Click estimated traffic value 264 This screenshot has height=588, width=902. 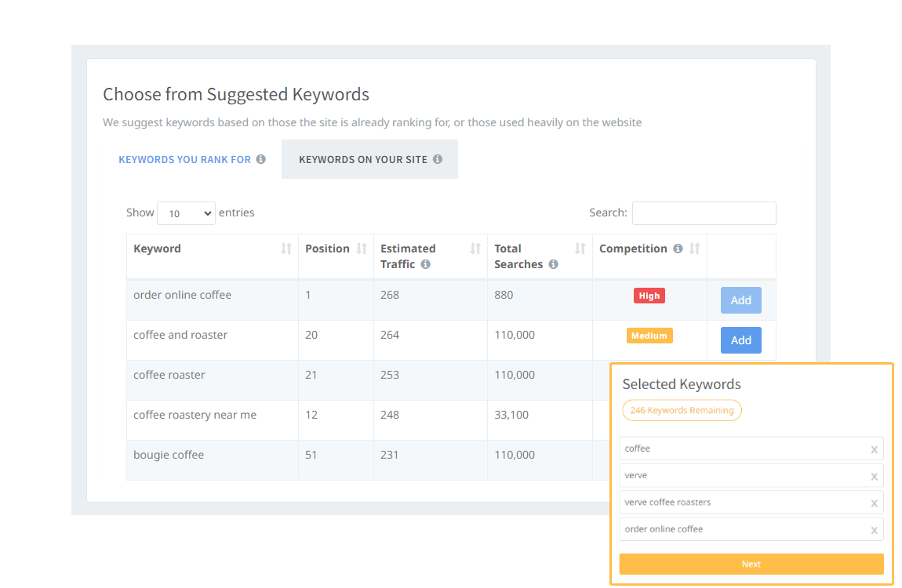[390, 335]
